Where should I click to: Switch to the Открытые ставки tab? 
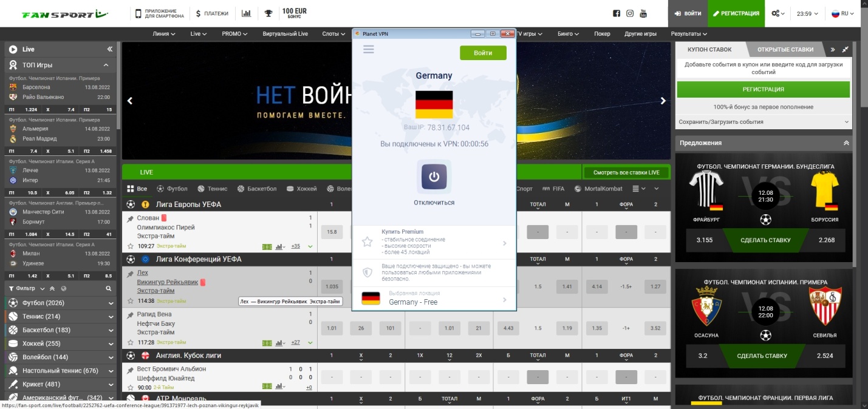tap(785, 50)
